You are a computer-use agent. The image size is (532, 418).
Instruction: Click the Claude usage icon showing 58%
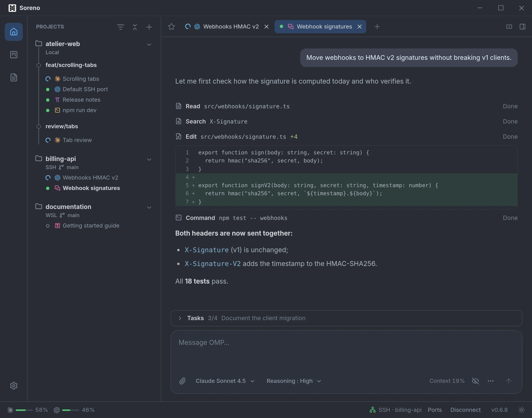point(10,410)
